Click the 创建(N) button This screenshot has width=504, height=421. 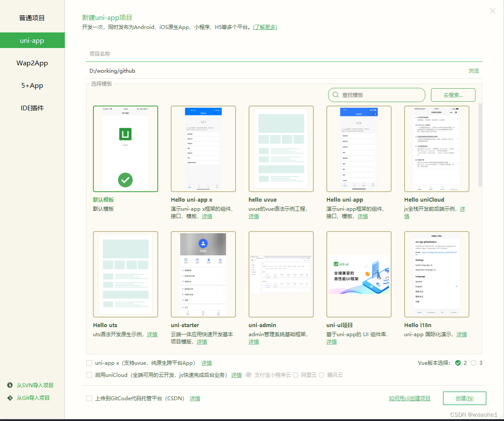(x=465, y=398)
